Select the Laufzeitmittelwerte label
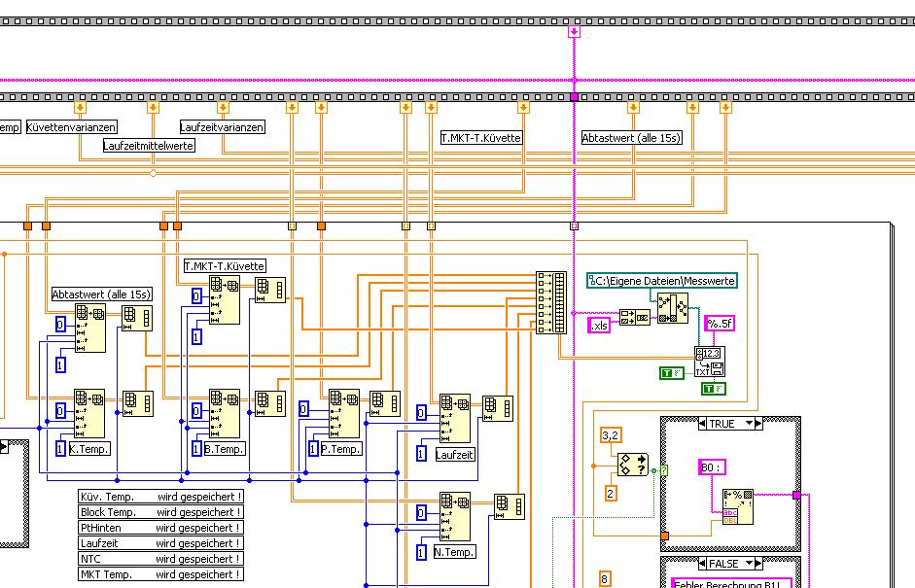The height and width of the screenshot is (588, 915). coord(149,145)
